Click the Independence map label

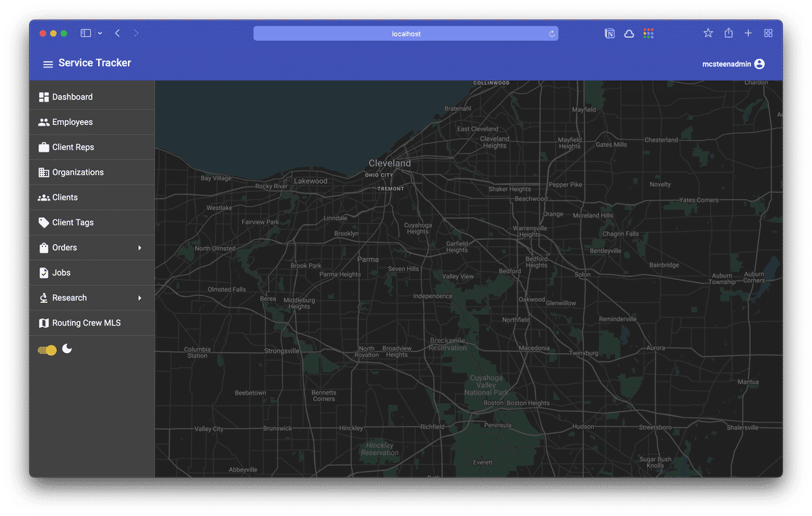point(433,296)
